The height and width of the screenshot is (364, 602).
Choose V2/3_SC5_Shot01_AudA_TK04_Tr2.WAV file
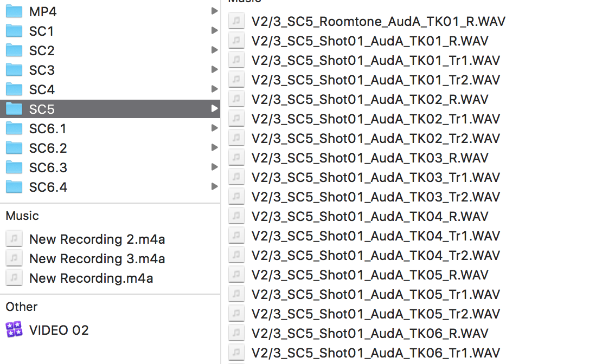[375, 255]
